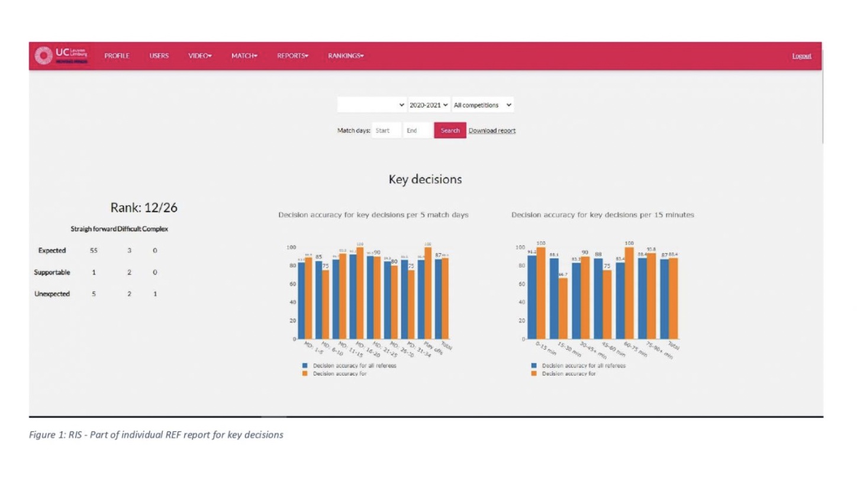The width and height of the screenshot is (857, 504).
Task: Click the UC Leuven Limburg logo
Action: point(61,56)
